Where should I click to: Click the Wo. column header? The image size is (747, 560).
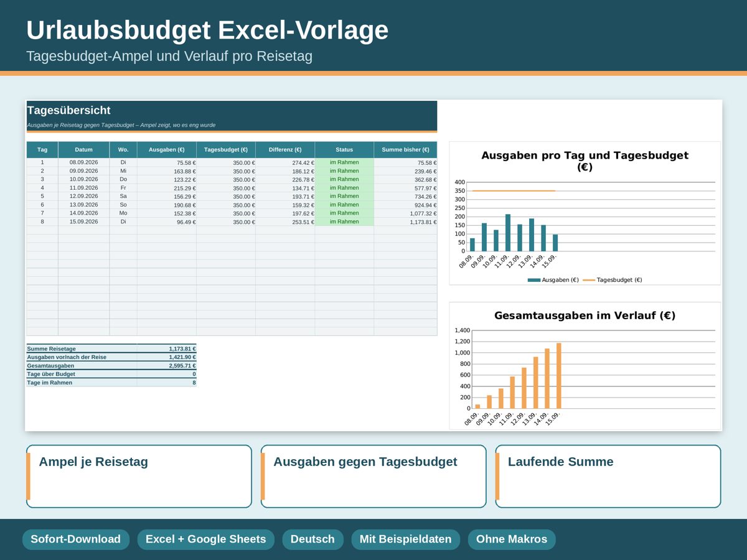[123, 150]
